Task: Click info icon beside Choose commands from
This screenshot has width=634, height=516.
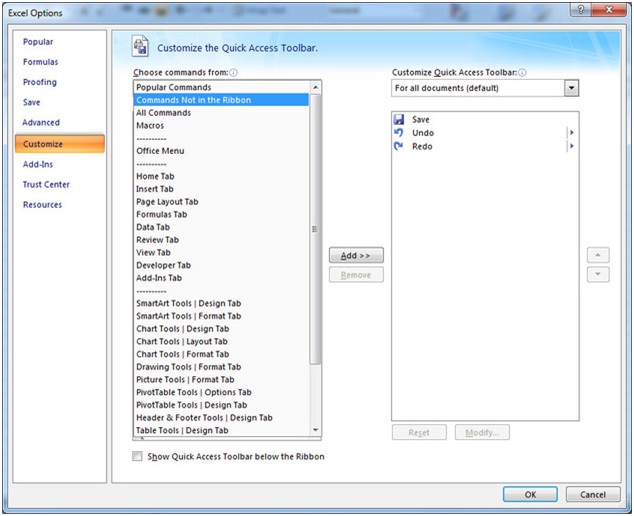Action: [x=234, y=73]
